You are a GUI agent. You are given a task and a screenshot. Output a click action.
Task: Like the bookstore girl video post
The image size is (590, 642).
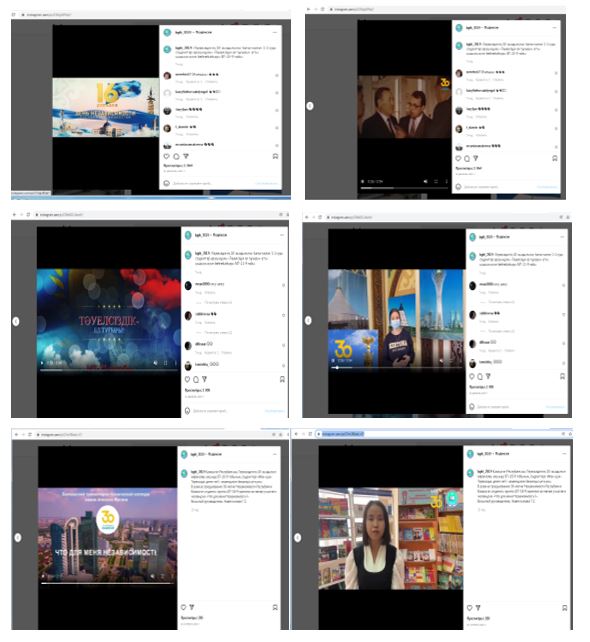click(x=470, y=608)
